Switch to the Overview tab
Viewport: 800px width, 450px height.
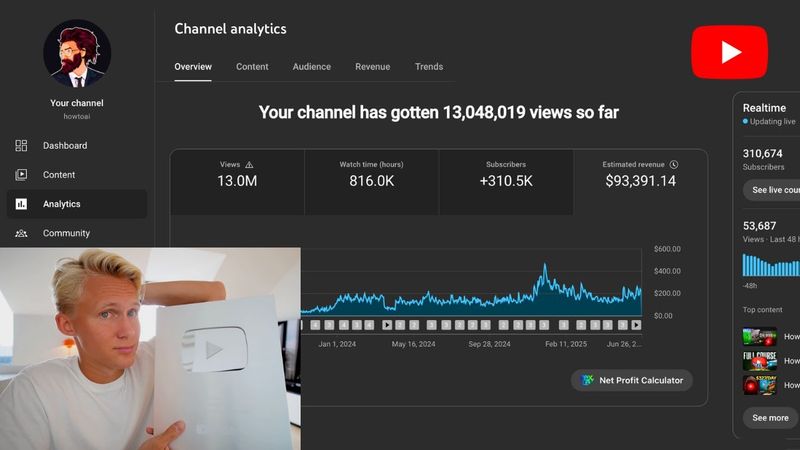(x=193, y=67)
